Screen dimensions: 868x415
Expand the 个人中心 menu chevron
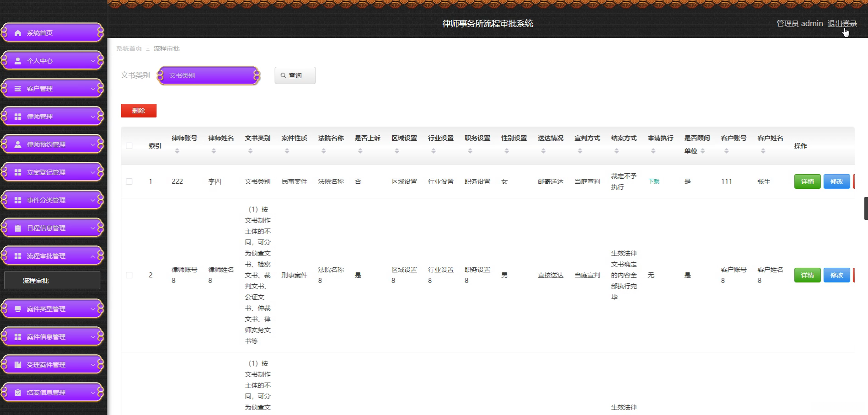[x=93, y=61]
